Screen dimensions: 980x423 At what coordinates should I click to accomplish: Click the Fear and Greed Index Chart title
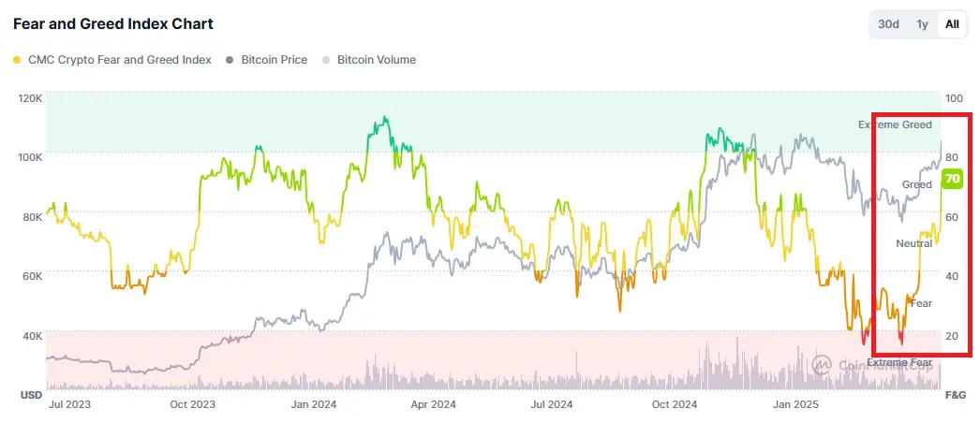tap(113, 23)
